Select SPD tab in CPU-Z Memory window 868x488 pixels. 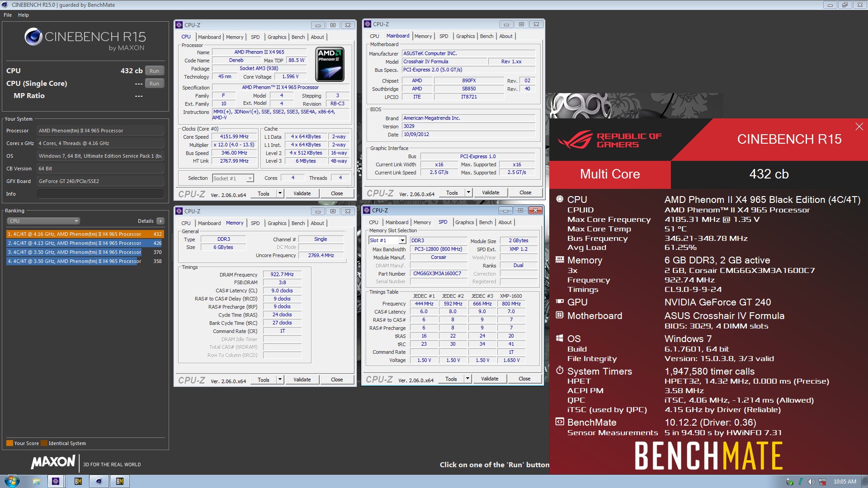click(255, 223)
